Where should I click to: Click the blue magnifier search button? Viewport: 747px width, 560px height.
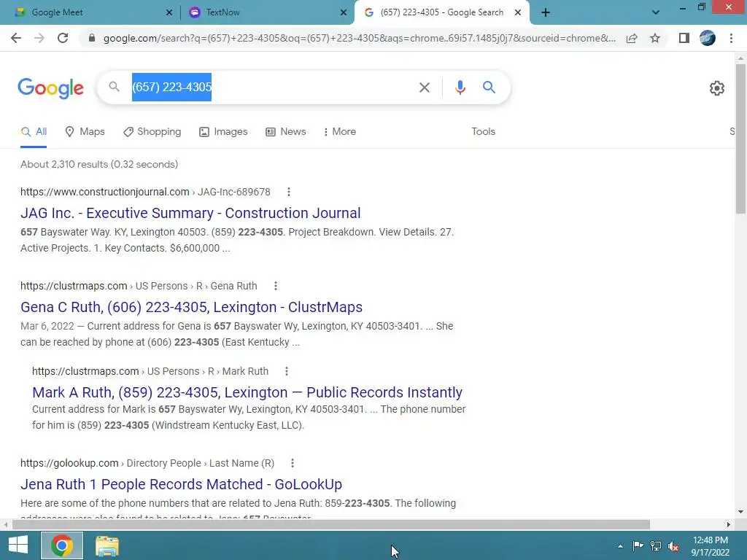[x=489, y=87]
